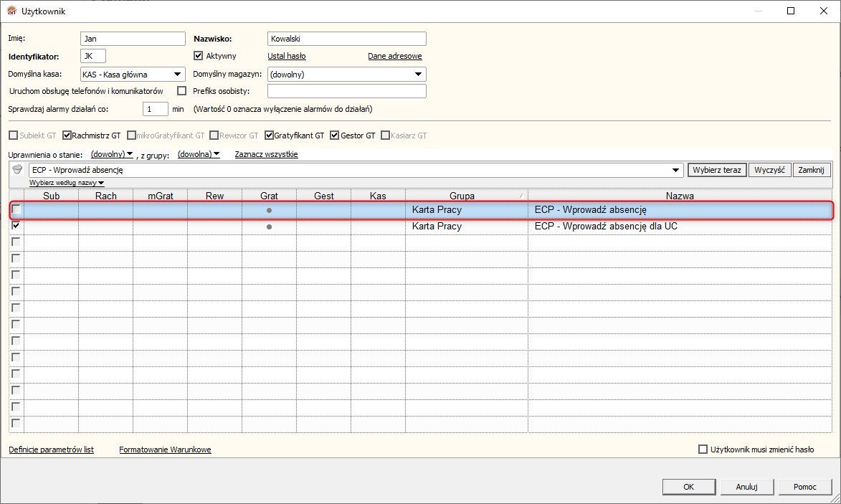The height and width of the screenshot is (504, 841).
Task: Click the application icon in the title bar
Action: click(11, 11)
